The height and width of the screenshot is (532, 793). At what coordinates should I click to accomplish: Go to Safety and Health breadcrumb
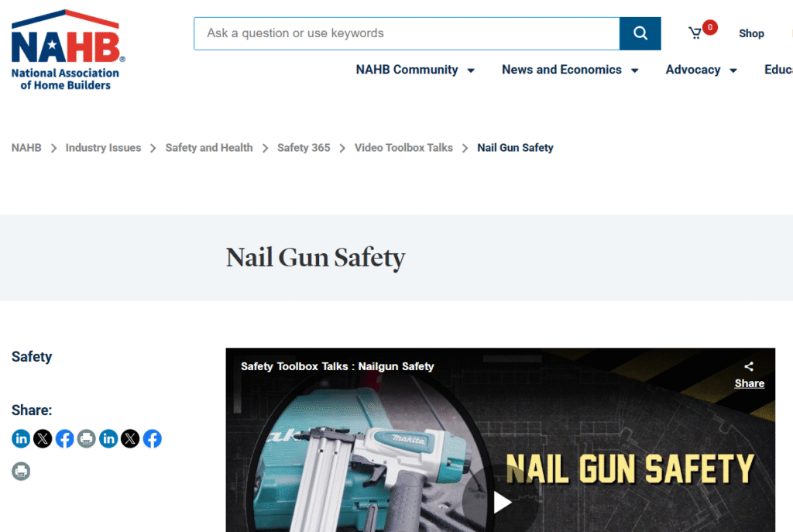pyautogui.click(x=209, y=148)
